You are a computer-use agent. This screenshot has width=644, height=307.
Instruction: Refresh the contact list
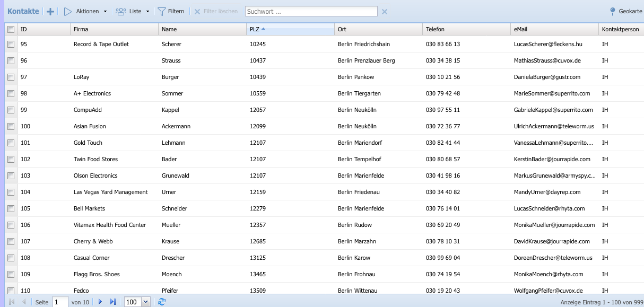click(162, 302)
